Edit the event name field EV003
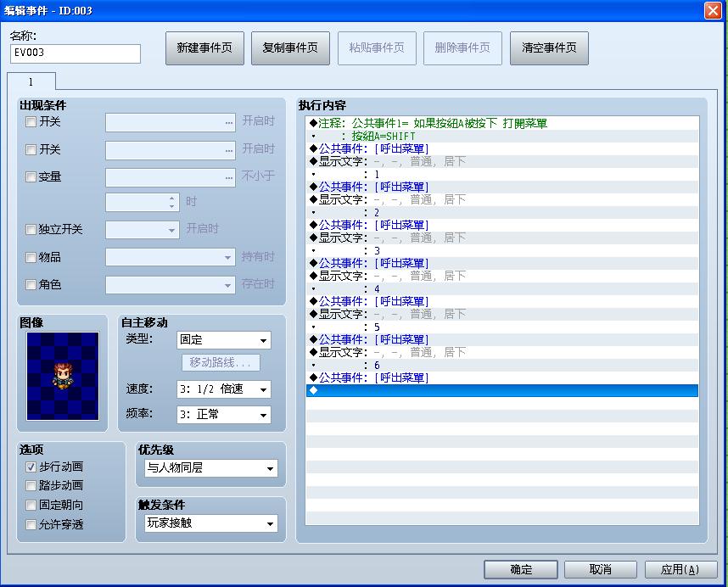 [76, 53]
